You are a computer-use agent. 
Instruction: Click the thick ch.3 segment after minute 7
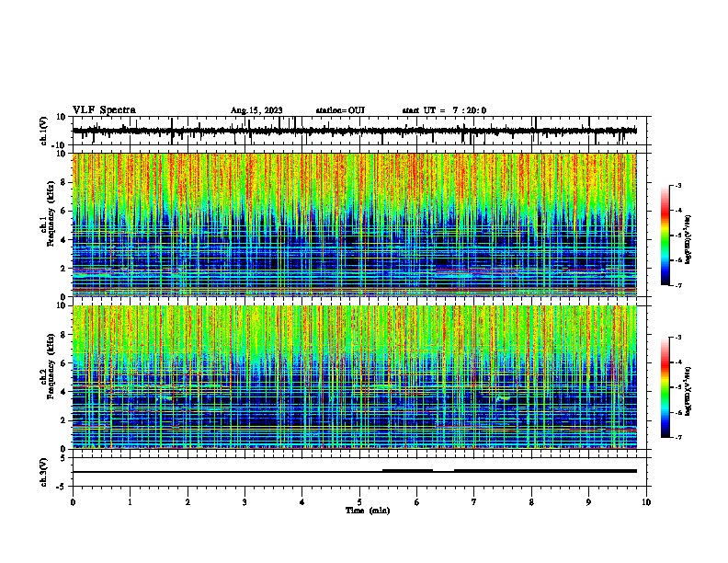(x=545, y=471)
